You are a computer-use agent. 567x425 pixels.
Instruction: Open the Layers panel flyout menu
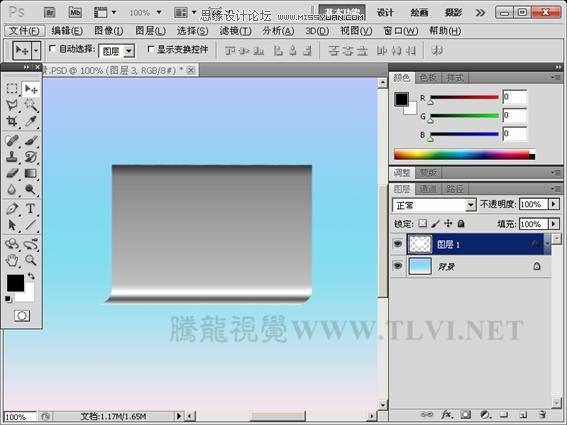pos(555,188)
